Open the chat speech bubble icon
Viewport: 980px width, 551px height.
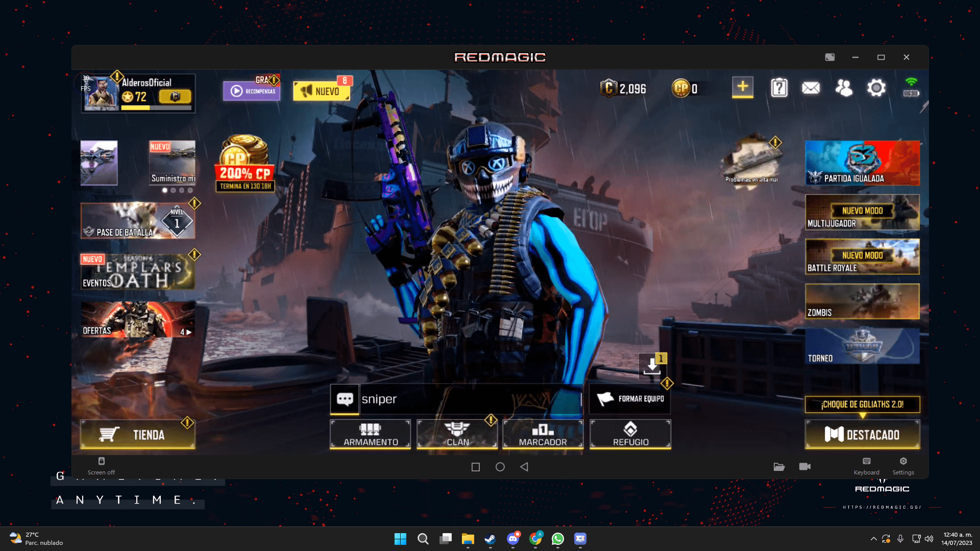[x=345, y=399]
